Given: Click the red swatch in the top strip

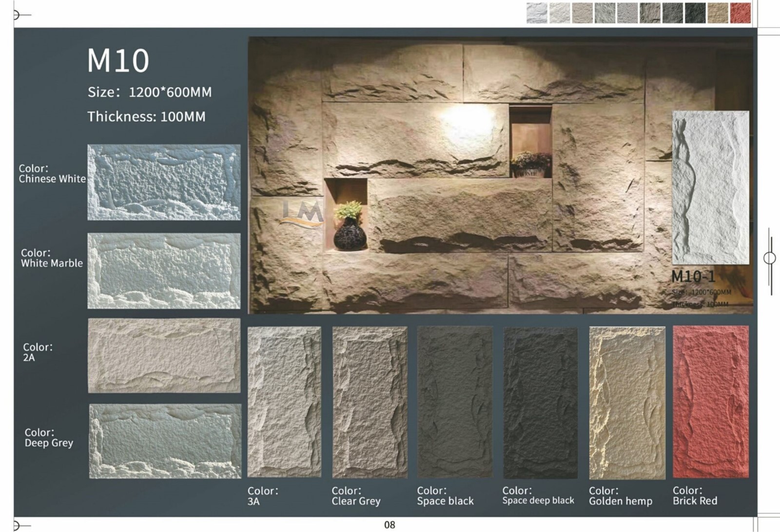Looking at the screenshot, I should [x=740, y=12].
